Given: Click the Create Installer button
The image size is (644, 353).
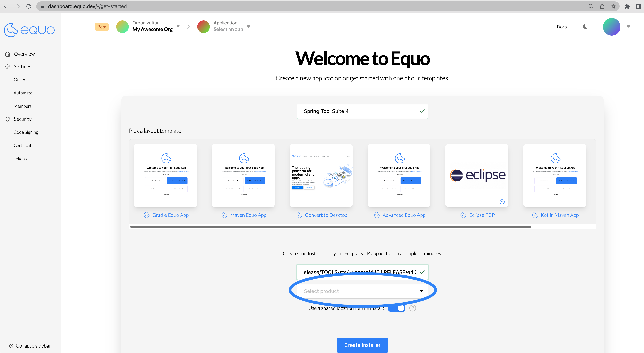Looking at the screenshot, I should [x=362, y=345].
